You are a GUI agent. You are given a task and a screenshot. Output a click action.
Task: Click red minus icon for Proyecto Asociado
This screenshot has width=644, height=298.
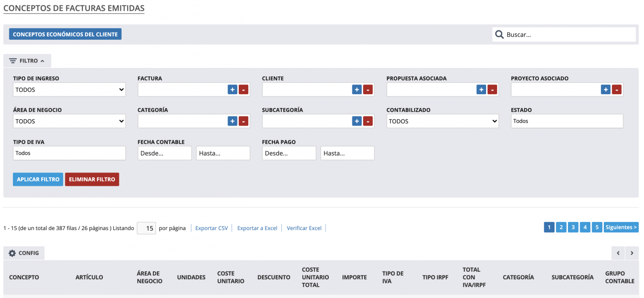pyautogui.click(x=616, y=90)
